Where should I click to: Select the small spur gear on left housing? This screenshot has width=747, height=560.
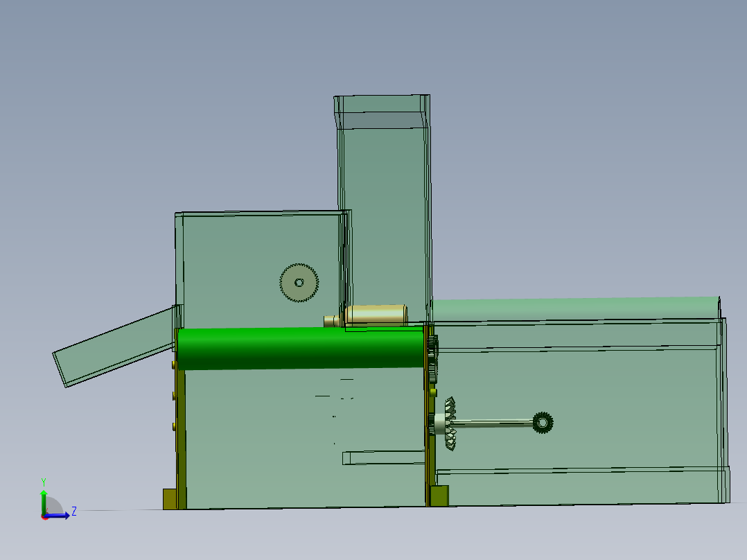pos(297,281)
